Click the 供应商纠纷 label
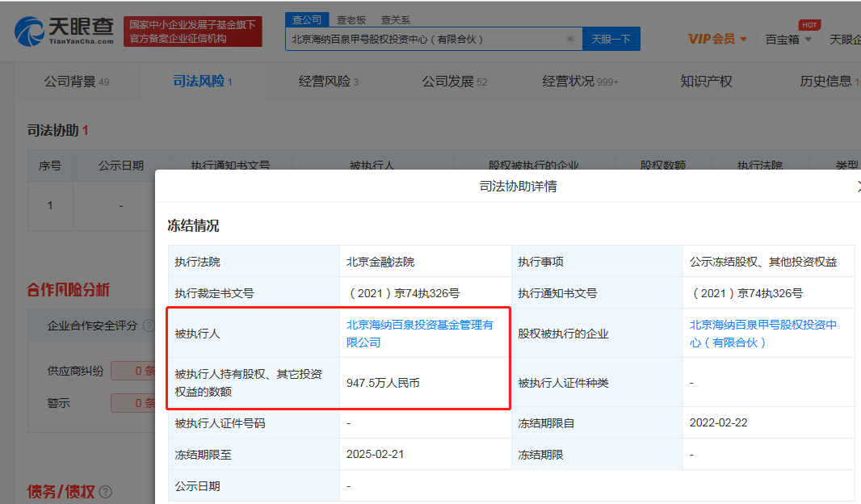The width and height of the screenshot is (861, 504). [x=75, y=372]
